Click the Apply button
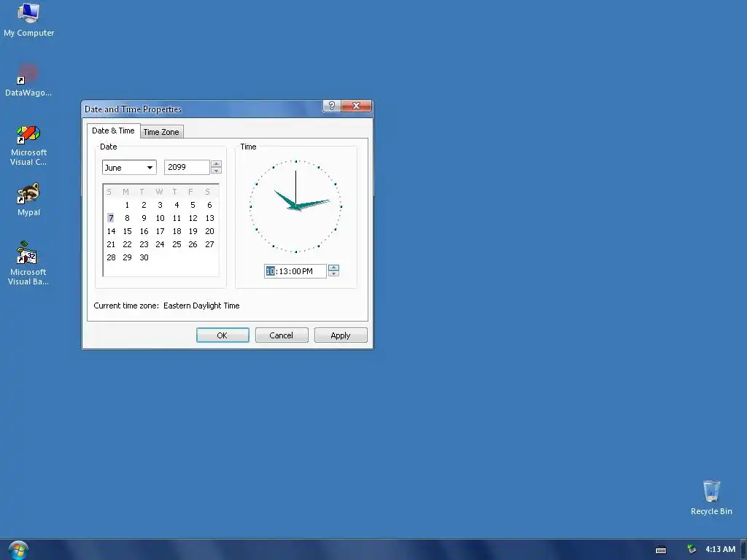The image size is (747, 560). tap(341, 335)
